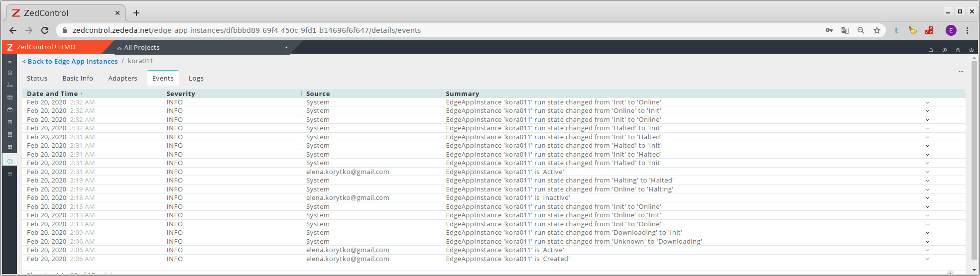Toggle the hamburger menu at sidebar top
Image resolution: width=980 pixels, height=276 pixels.
tap(9, 63)
